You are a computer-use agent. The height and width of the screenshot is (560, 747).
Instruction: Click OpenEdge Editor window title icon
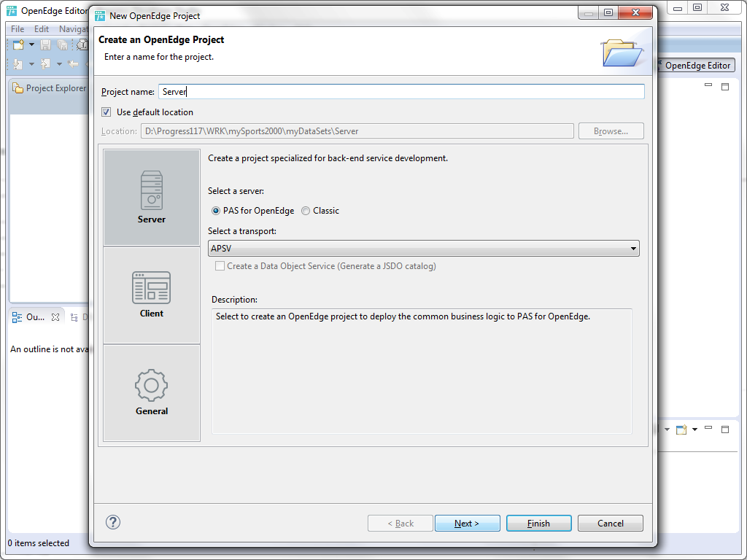coord(12,10)
